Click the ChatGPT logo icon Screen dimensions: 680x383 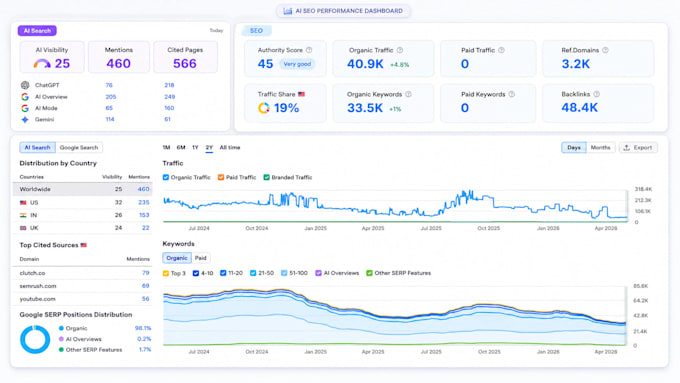coord(25,85)
